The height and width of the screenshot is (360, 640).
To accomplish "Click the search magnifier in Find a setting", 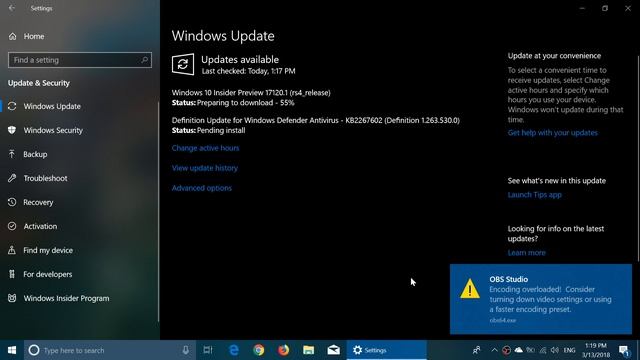I will coord(144,60).
